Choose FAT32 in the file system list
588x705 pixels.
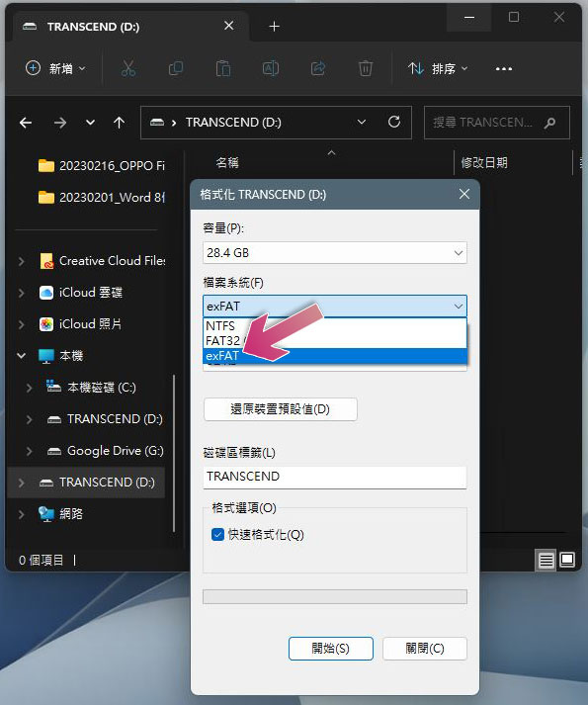point(335,340)
